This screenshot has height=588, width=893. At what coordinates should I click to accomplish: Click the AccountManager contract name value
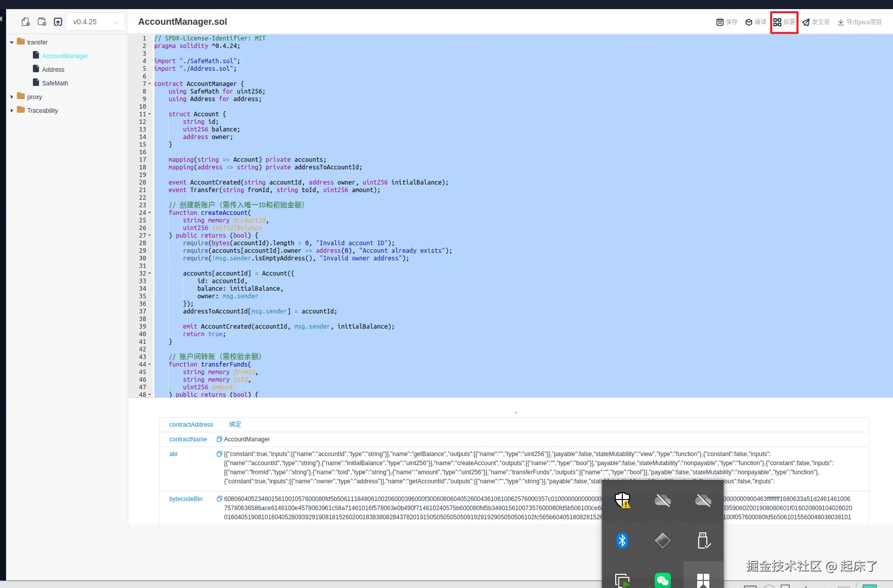(247, 439)
